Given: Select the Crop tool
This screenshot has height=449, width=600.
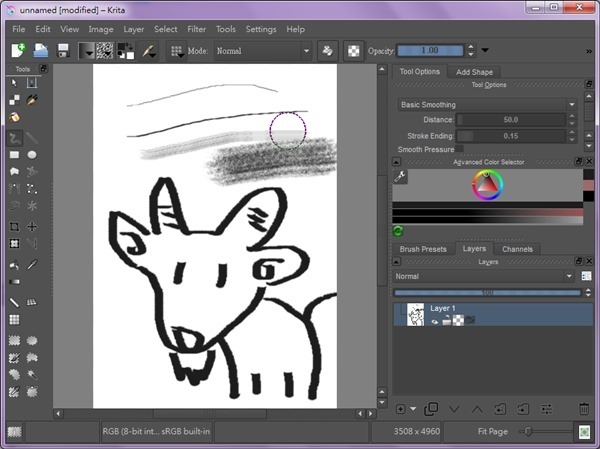Looking at the screenshot, I should (x=14, y=227).
